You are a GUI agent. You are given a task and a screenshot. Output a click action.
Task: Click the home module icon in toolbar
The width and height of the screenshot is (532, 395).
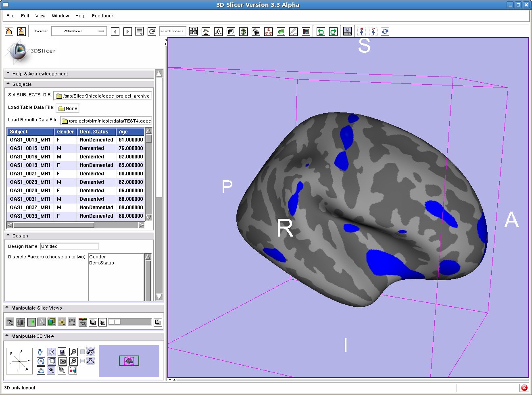click(206, 31)
